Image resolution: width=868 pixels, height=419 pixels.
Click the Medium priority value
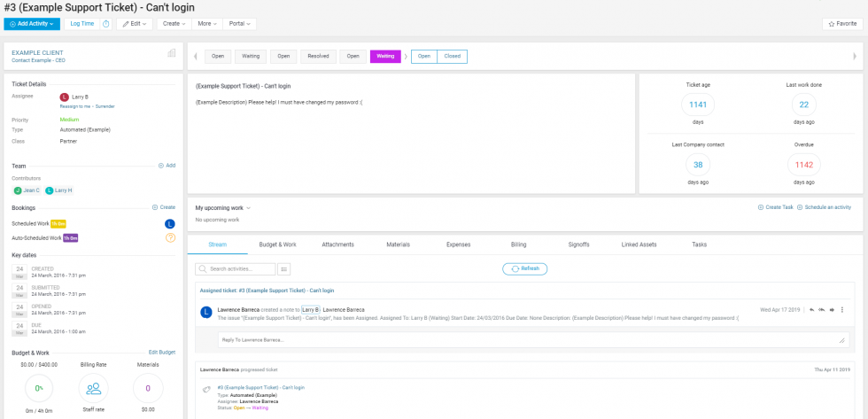(x=69, y=120)
